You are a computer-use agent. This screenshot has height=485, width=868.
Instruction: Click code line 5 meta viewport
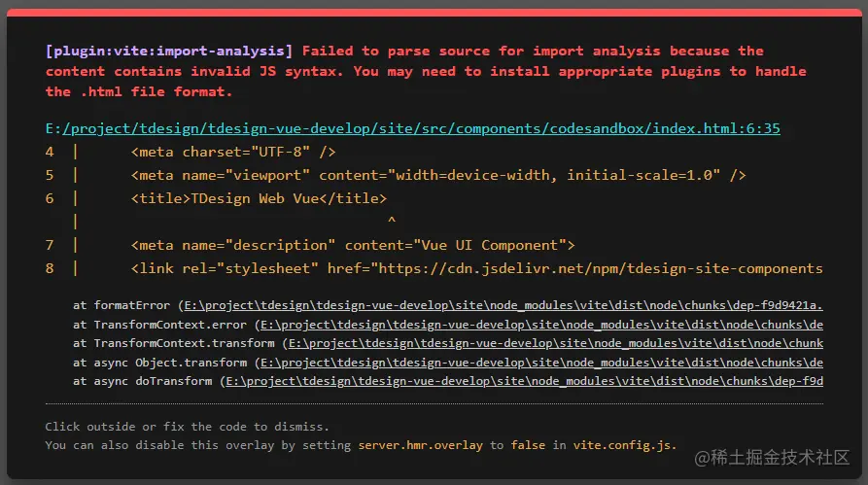(438, 176)
